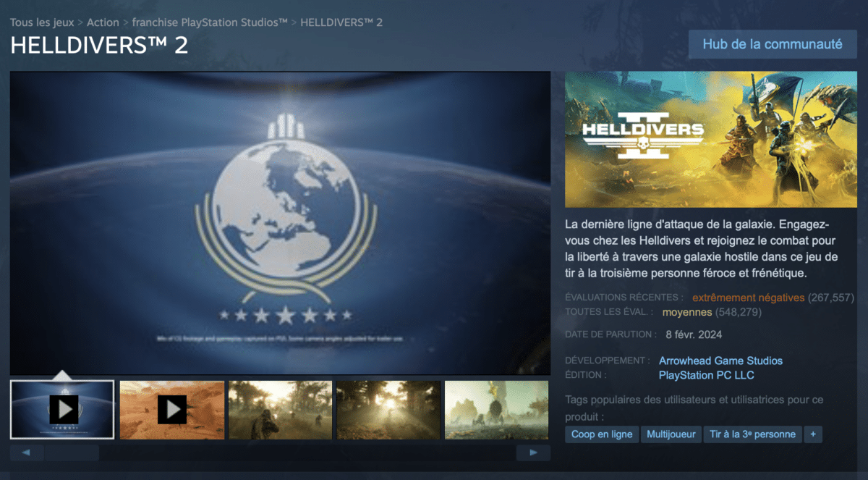Screen dimensions: 868x480
Task: Click the large HELLDIVERS™ 2 page title
Action: [99, 45]
